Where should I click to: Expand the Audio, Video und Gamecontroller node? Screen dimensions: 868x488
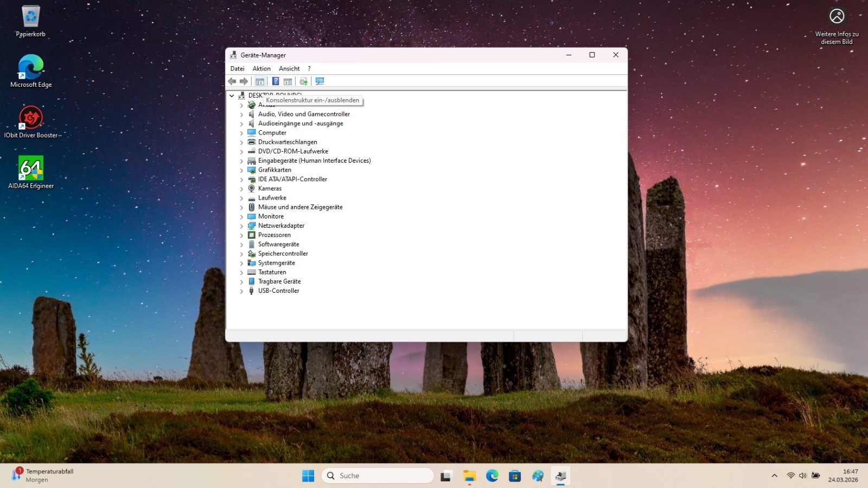point(241,114)
